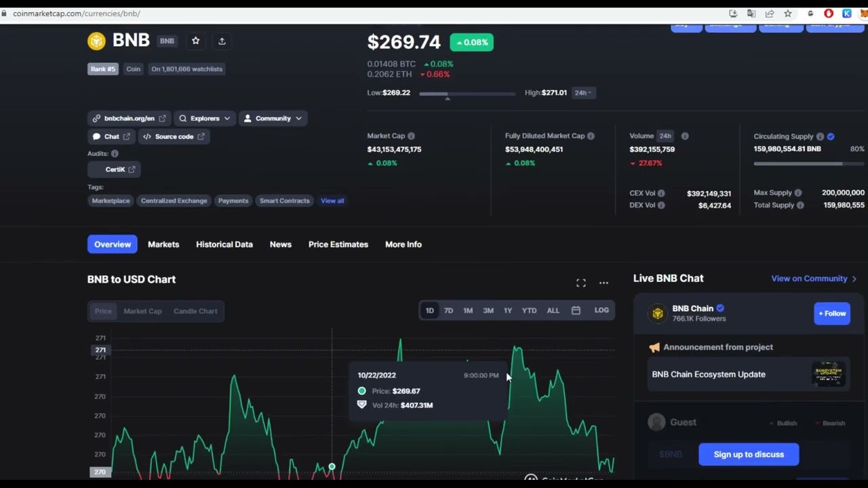Click verified checkmark beside Circulating Supply
Viewport: 868px width, 488px height.
pos(831,137)
